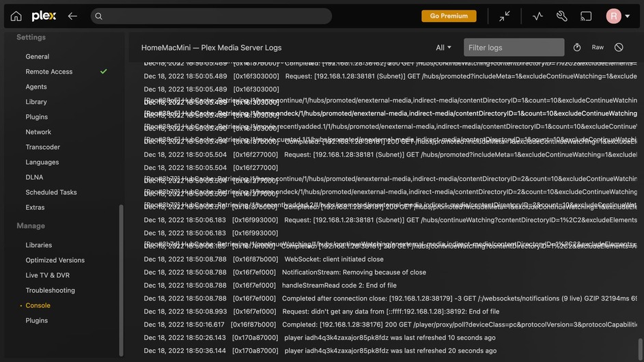This screenshot has width=644, height=362.
Task: Expand the account dropdown arrow
Action: (x=628, y=16)
